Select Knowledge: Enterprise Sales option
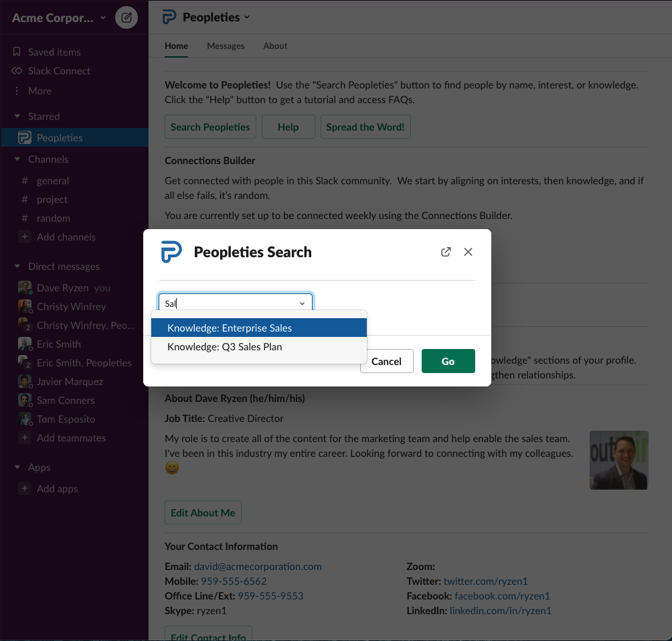Screen dimensions: 672x641 click(x=259, y=328)
